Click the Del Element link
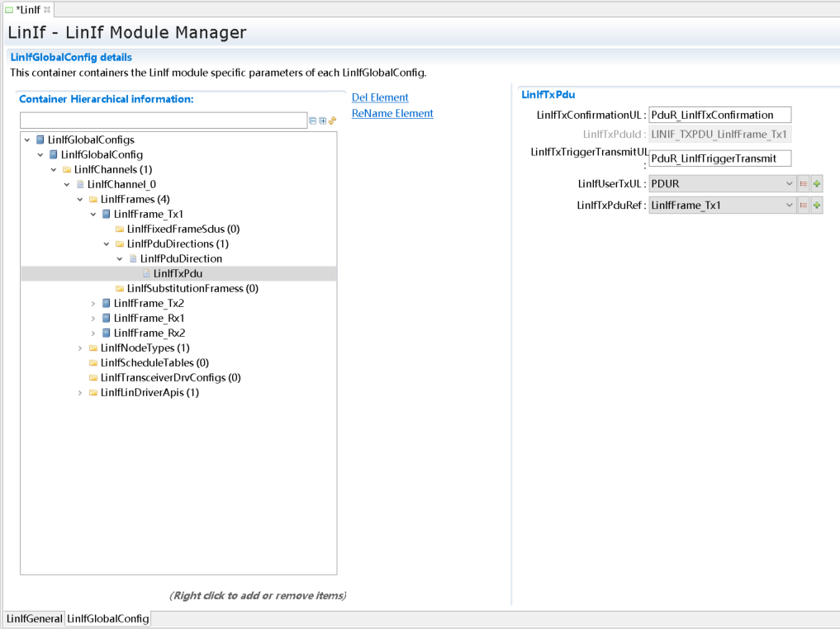 pos(380,97)
